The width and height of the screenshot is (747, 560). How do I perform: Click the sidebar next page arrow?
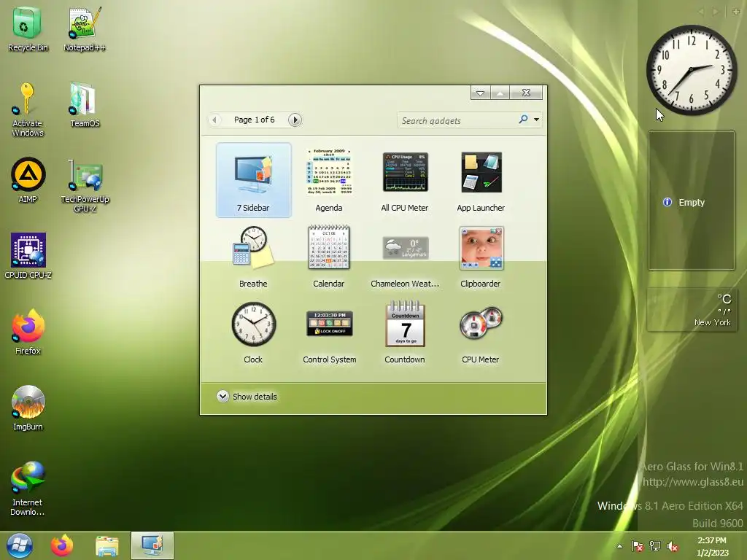[715, 12]
